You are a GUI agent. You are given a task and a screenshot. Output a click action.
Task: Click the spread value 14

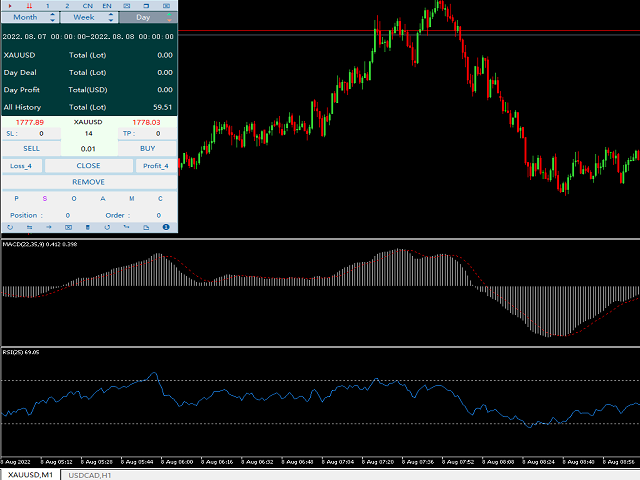89,133
